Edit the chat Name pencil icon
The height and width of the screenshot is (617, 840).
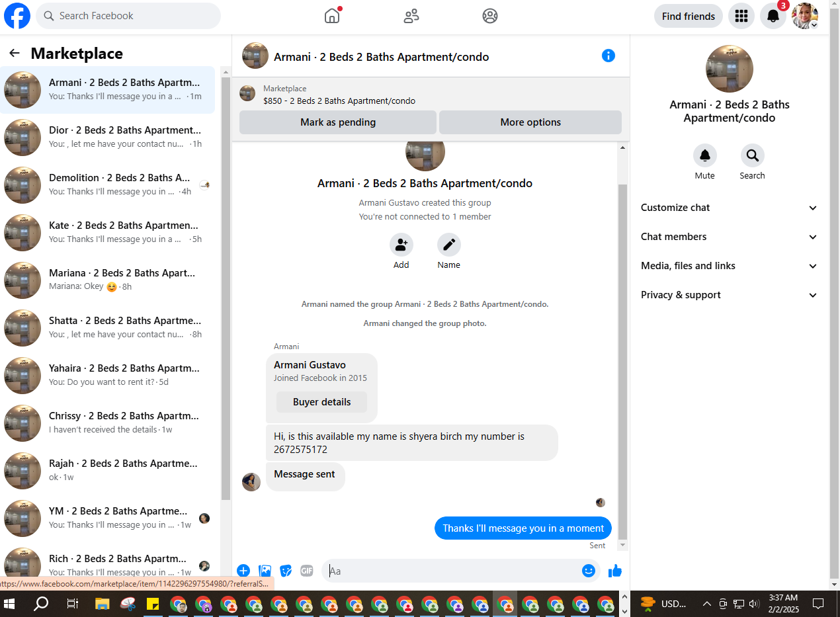tap(449, 245)
